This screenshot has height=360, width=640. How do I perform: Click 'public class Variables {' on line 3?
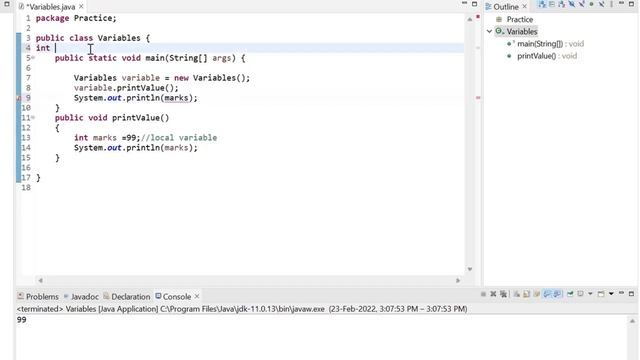coord(93,38)
